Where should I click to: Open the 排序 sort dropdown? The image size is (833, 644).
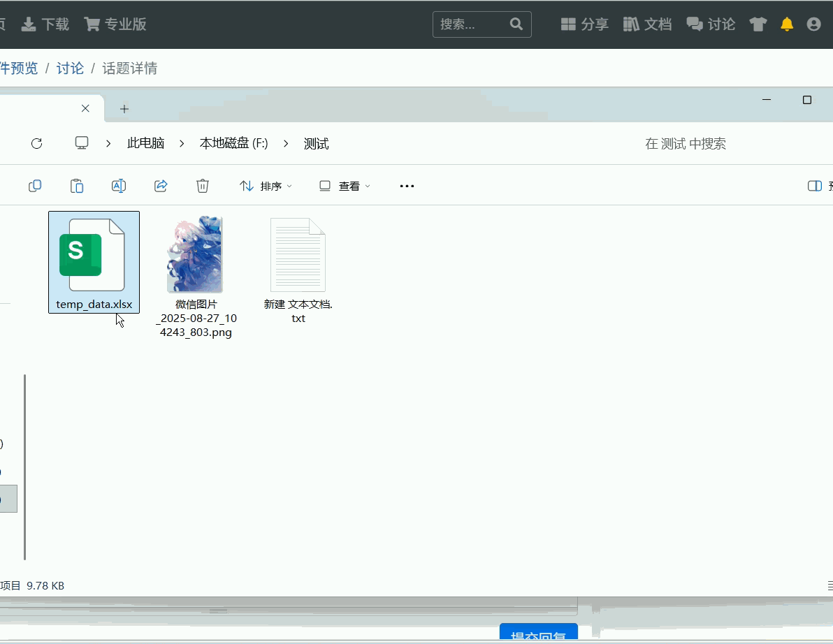tap(266, 186)
